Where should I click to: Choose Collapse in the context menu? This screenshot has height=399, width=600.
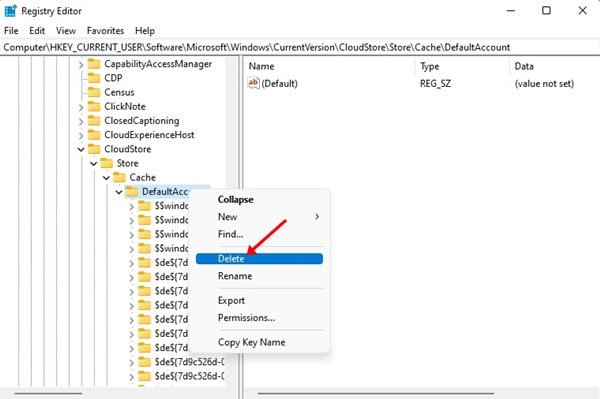pyautogui.click(x=259, y=200)
